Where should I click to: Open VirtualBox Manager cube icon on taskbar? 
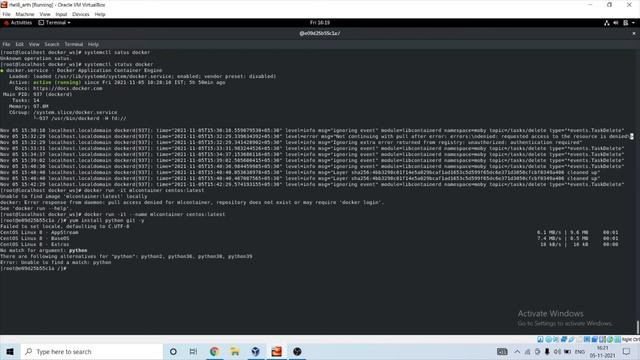coord(256,351)
